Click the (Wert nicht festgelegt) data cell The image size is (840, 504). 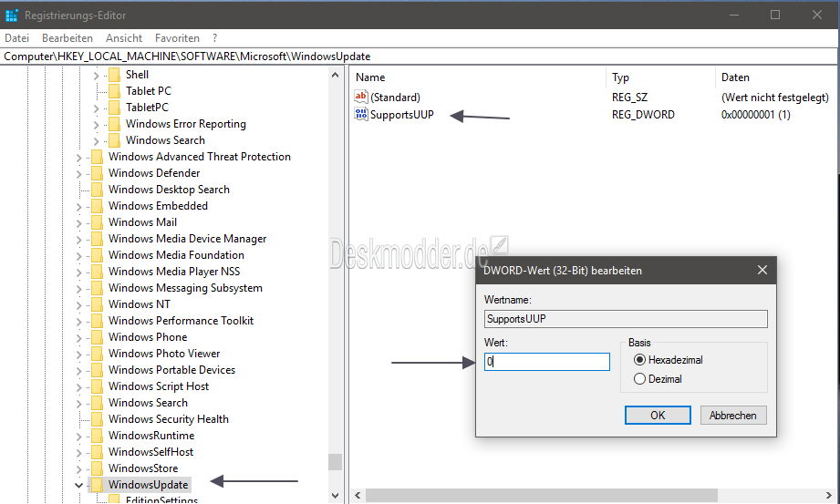(x=774, y=98)
